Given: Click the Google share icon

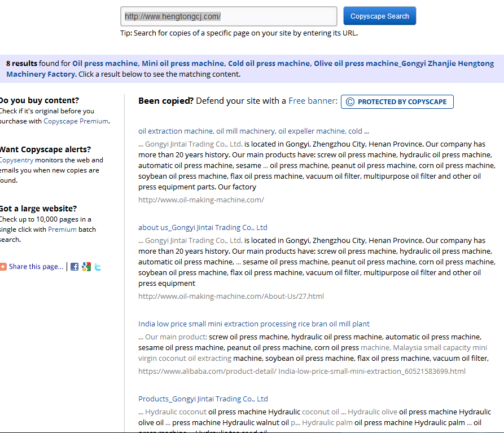Looking at the screenshot, I should point(86,267).
